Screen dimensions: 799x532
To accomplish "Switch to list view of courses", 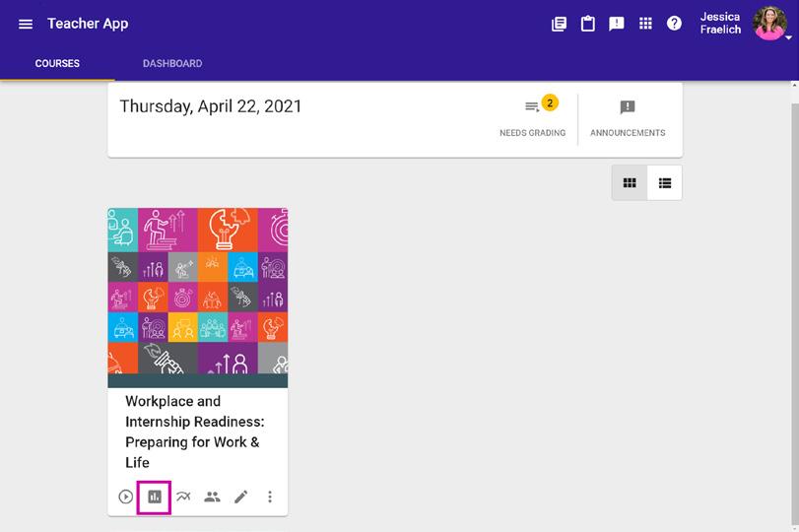I will click(x=664, y=183).
